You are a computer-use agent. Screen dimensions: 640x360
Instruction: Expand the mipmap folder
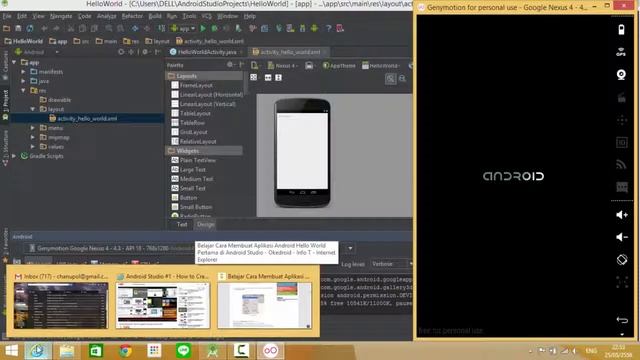point(33,138)
